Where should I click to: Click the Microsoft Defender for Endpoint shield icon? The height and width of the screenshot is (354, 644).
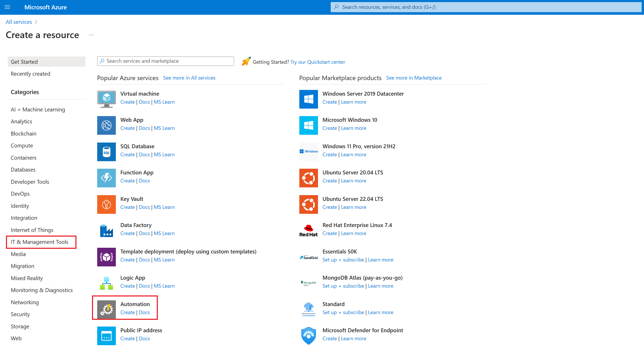click(x=308, y=336)
